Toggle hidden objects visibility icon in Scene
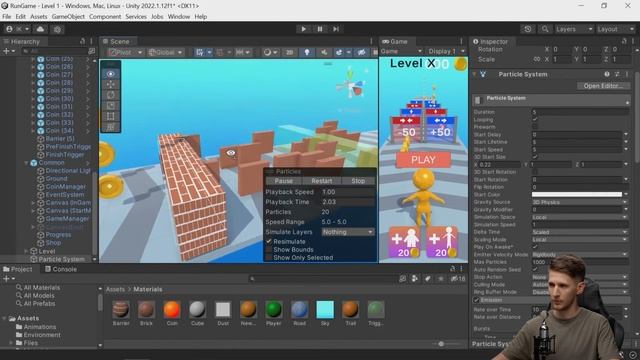This screenshot has width=640, height=360. coord(361,52)
